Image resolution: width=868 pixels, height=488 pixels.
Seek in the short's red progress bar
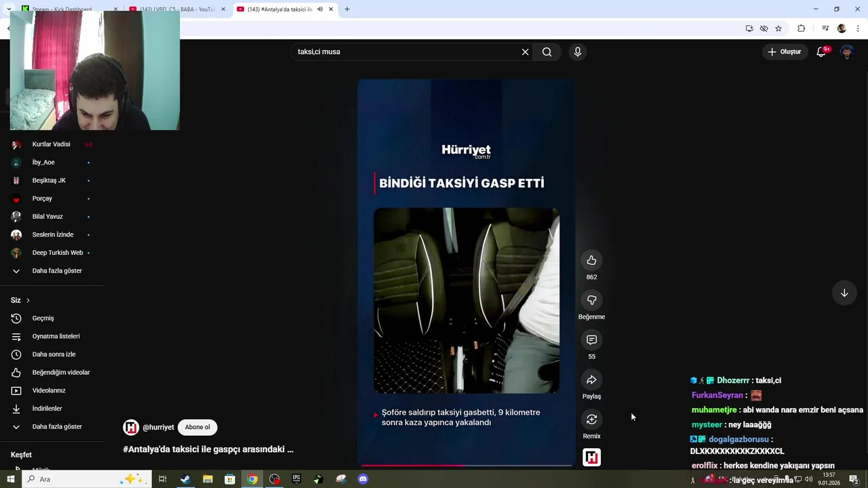466,466
